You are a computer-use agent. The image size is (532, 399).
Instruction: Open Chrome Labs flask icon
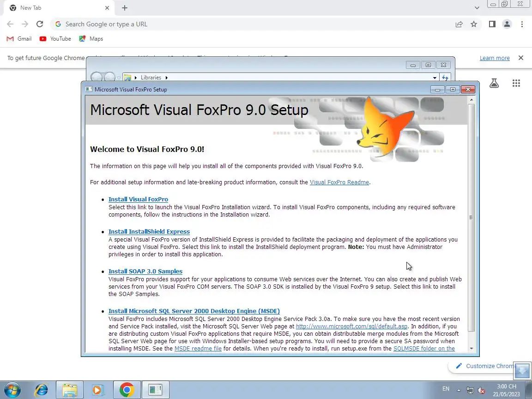(x=494, y=83)
